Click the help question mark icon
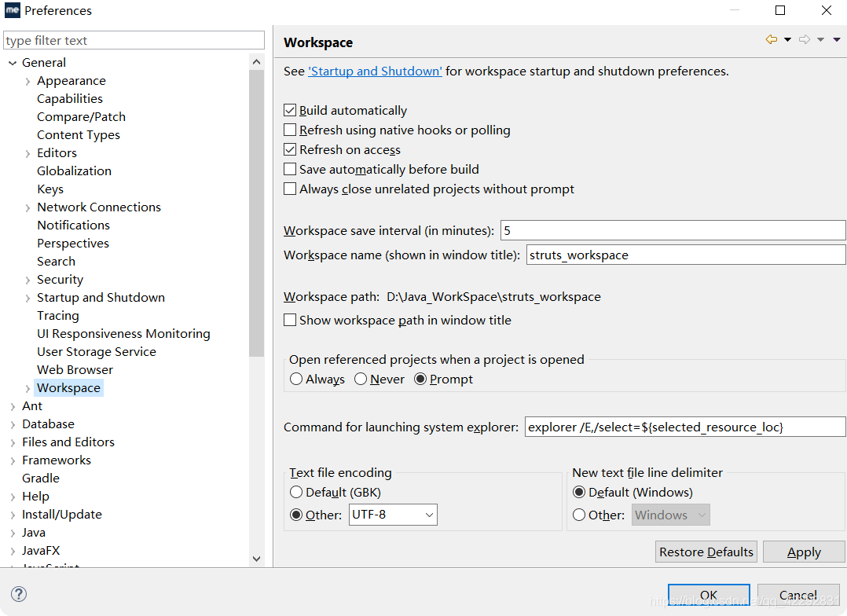The height and width of the screenshot is (616, 847). [18, 594]
